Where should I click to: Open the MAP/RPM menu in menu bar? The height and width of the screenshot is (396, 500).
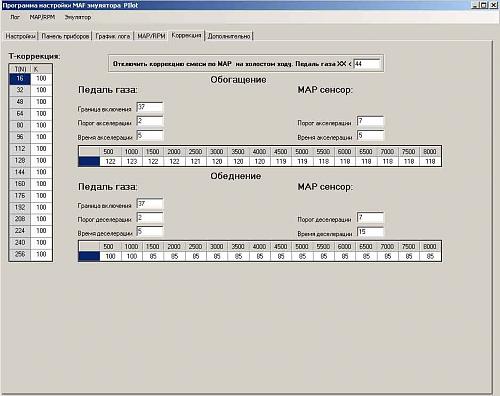pos(42,17)
